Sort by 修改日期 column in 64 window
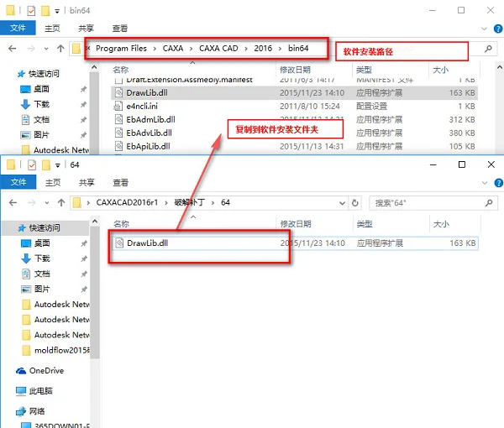The image size is (504, 428). pyautogui.click(x=296, y=224)
